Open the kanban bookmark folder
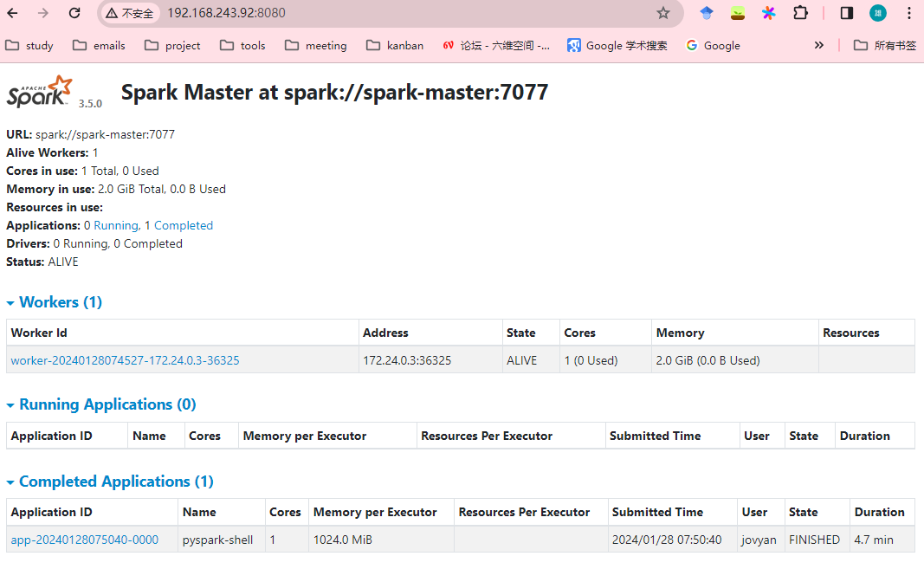 click(x=395, y=45)
